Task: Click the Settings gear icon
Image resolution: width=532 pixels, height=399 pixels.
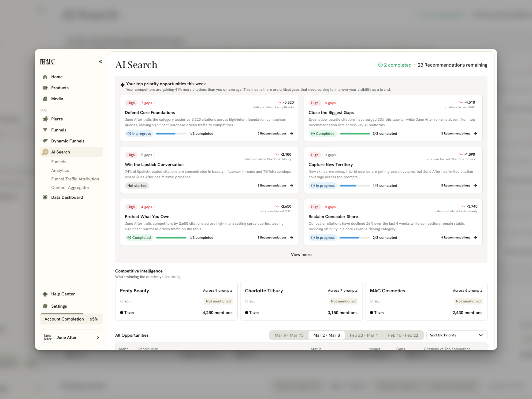Action: click(45, 306)
